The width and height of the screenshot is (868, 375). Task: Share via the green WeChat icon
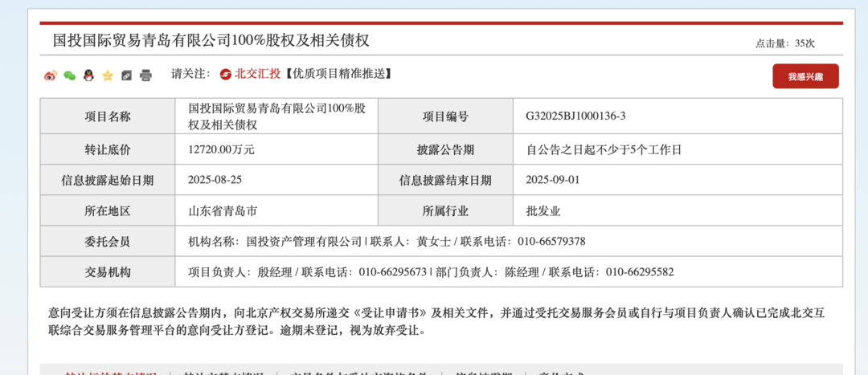pos(69,75)
